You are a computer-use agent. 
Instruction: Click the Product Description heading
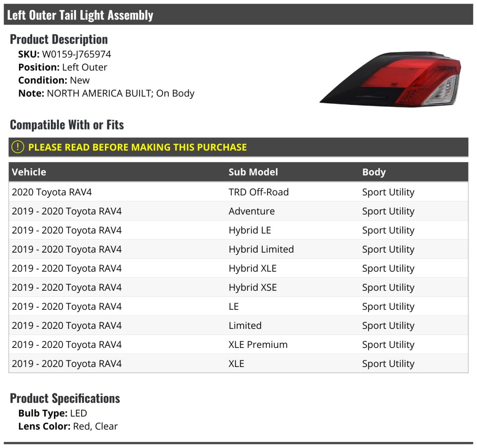[x=59, y=39]
